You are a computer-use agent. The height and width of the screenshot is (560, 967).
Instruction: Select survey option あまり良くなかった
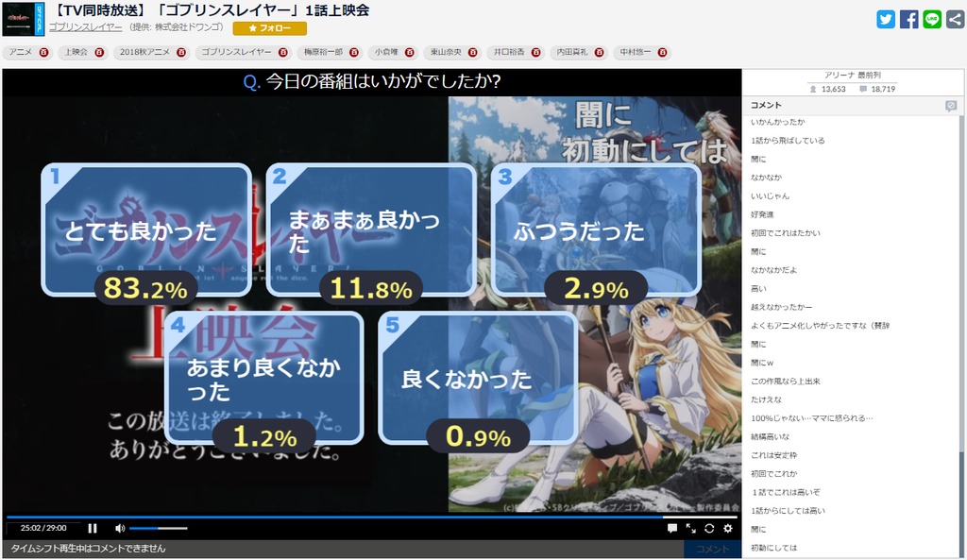point(264,378)
